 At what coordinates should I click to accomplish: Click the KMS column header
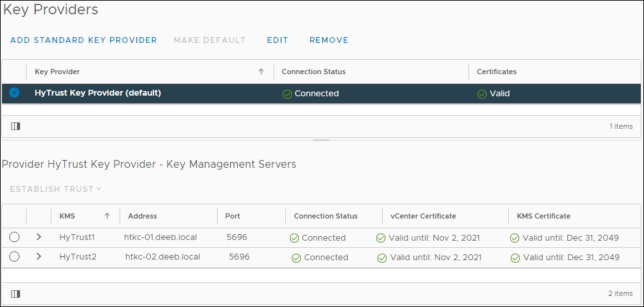tap(68, 216)
